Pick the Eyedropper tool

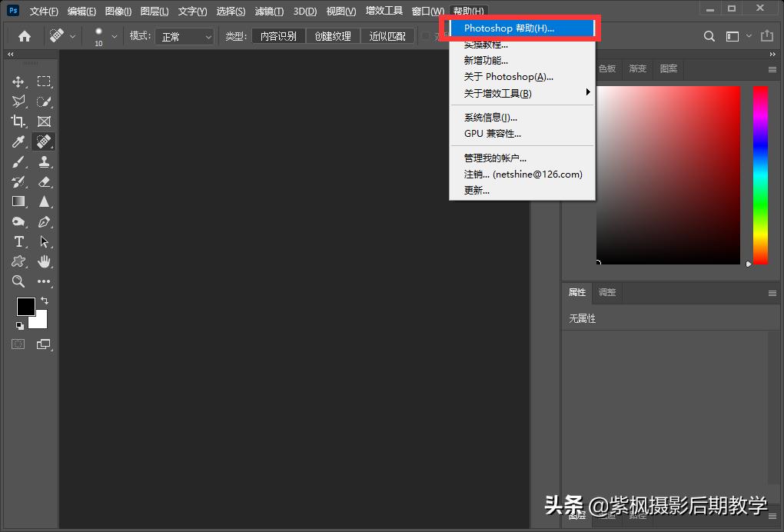click(18, 141)
